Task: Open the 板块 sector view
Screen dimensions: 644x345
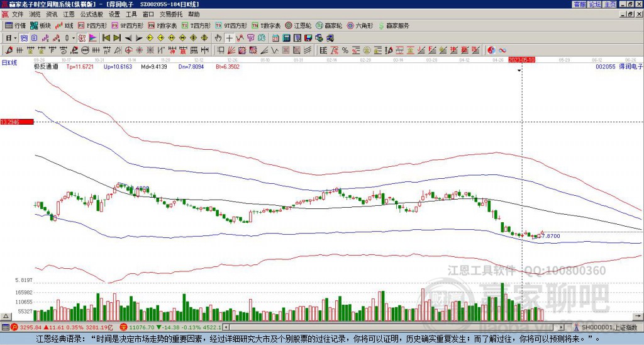Action: pyautogui.click(x=40, y=25)
